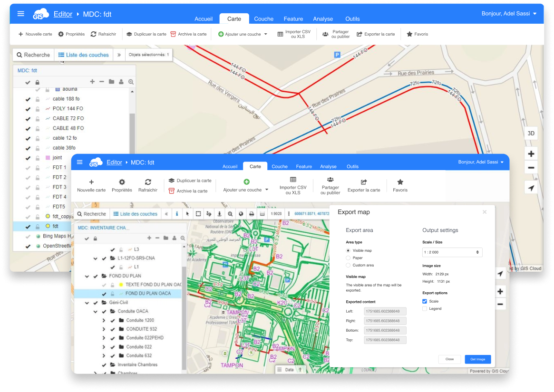Toggle visibility of POLY 144 FO layer
The image size is (554, 392).
28,109
